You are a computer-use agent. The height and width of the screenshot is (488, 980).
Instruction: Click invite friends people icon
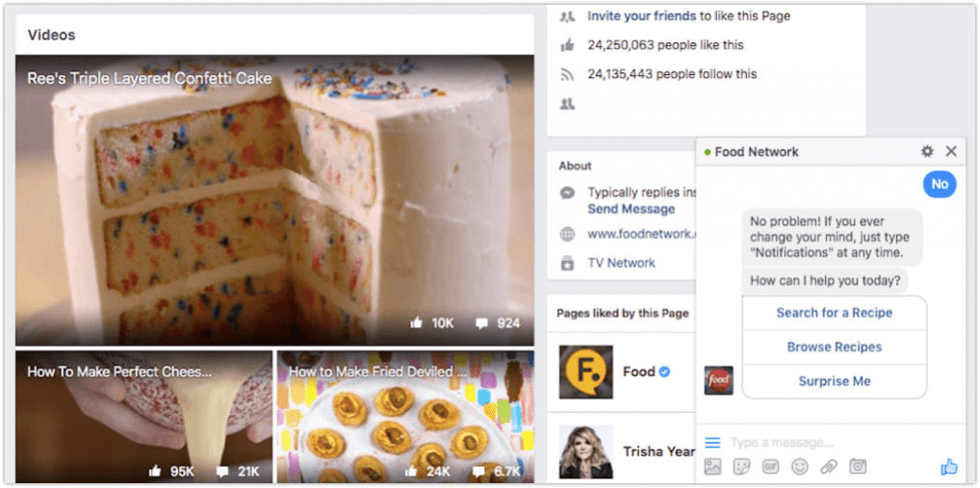pos(568,17)
